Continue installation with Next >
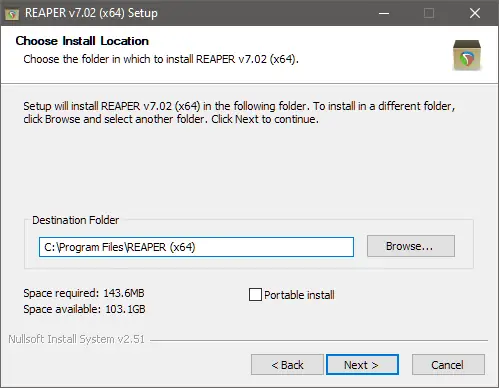Screen dimensions: 499x388 click(362, 365)
